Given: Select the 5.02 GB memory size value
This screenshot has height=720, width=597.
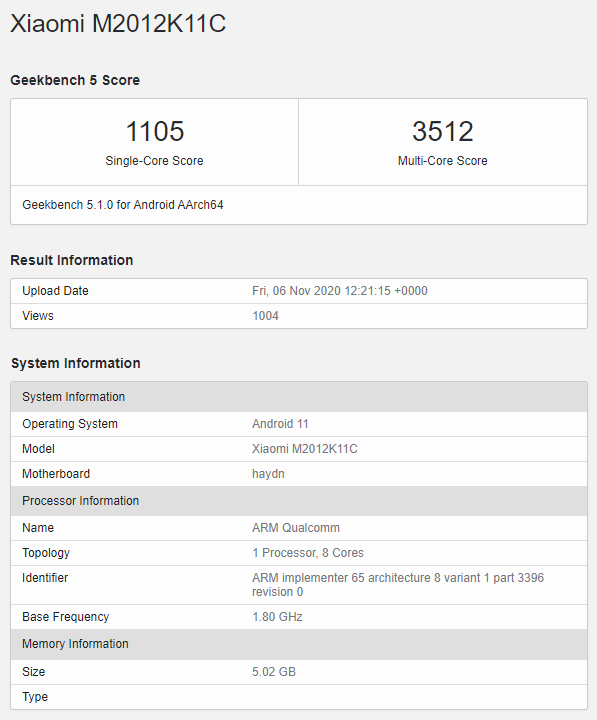Looking at the screenshot, I should 274,672.
